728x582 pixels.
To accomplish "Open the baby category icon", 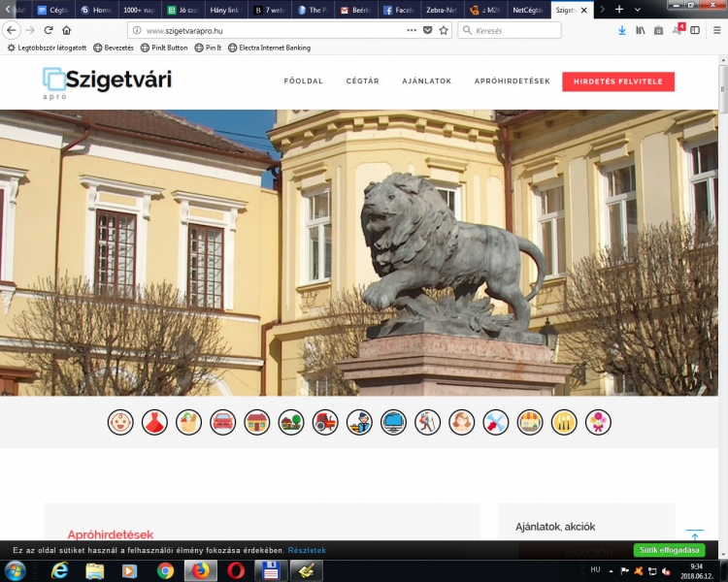I will tap(120, 422).
